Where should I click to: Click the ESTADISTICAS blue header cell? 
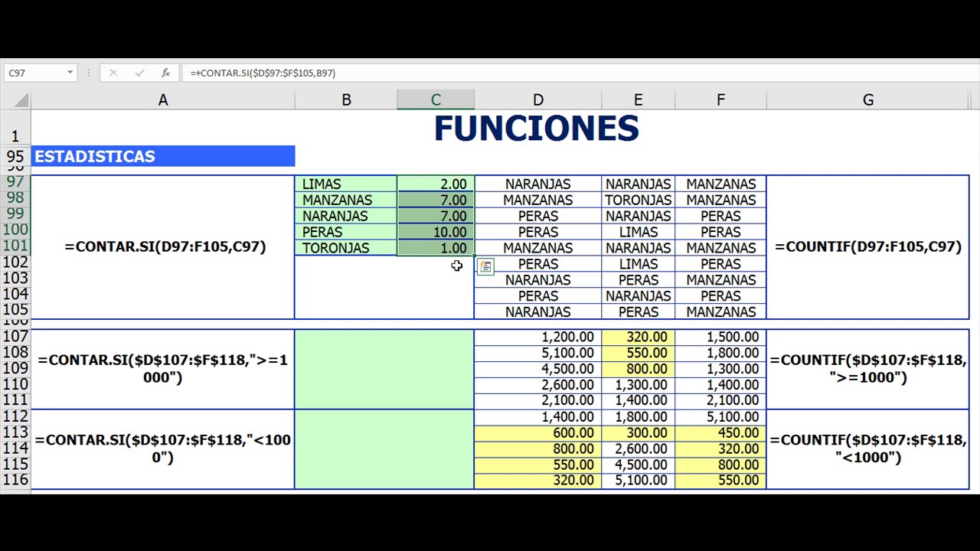(163, 156)
